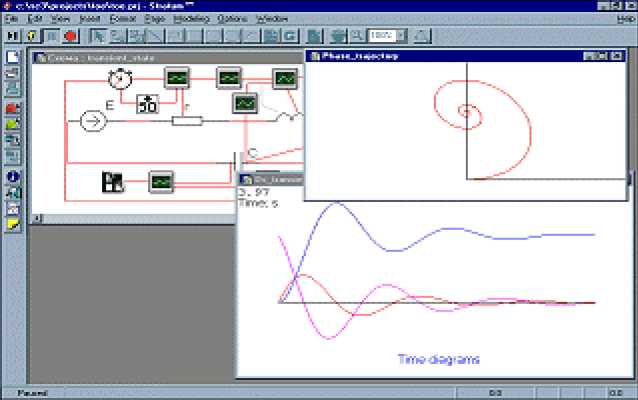The image size is (638, 400).
Task: Select the capacitor C element in circuit
Action: pyautogui.click(x=237, y=162)
